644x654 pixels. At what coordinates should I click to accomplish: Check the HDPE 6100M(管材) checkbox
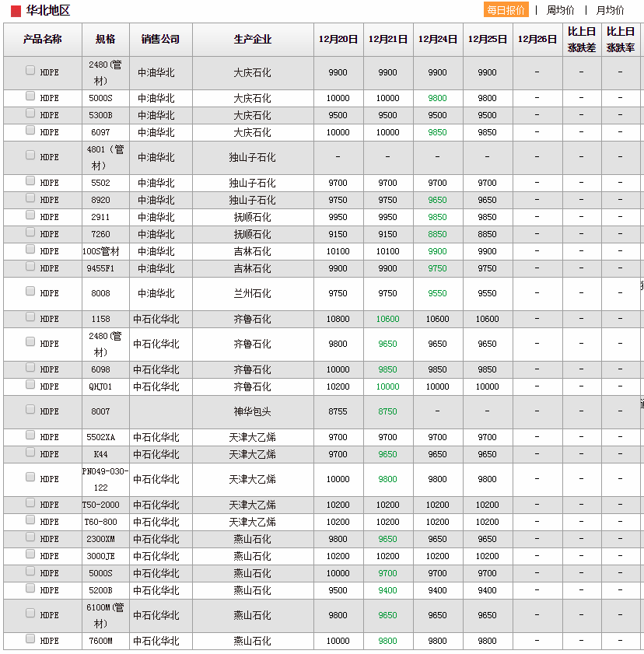(x=30, y=613)
